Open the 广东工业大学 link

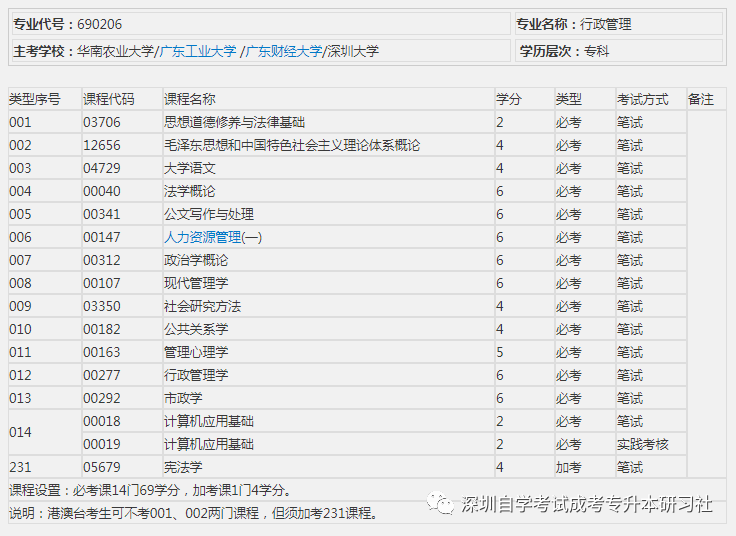tap(198, 51)
